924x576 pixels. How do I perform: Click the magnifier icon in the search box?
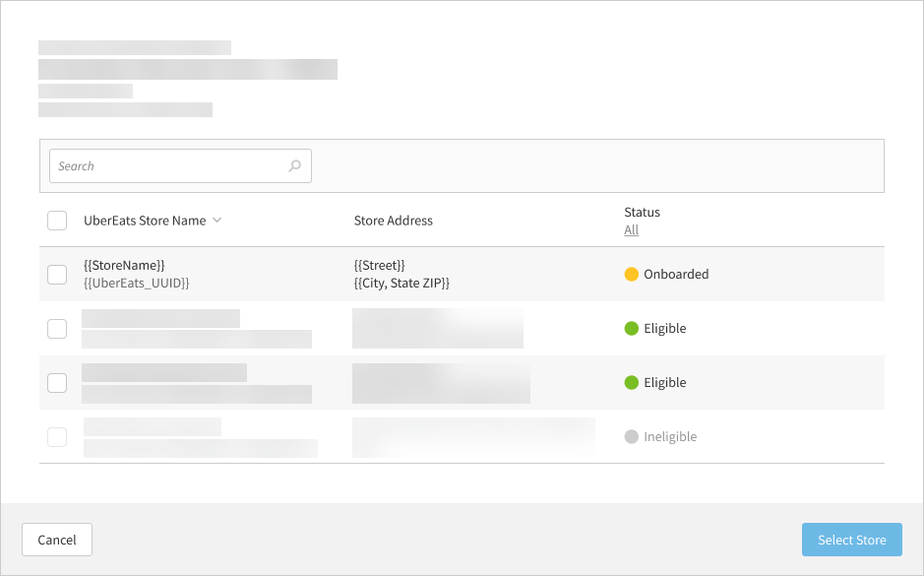(294, 166)
